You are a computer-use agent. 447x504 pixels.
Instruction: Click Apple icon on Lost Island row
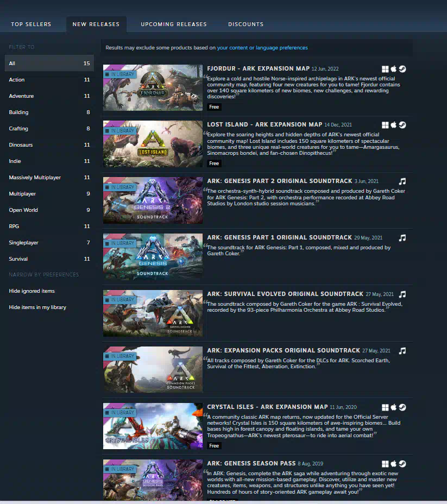pyautogui.click(x=394, y=125)
